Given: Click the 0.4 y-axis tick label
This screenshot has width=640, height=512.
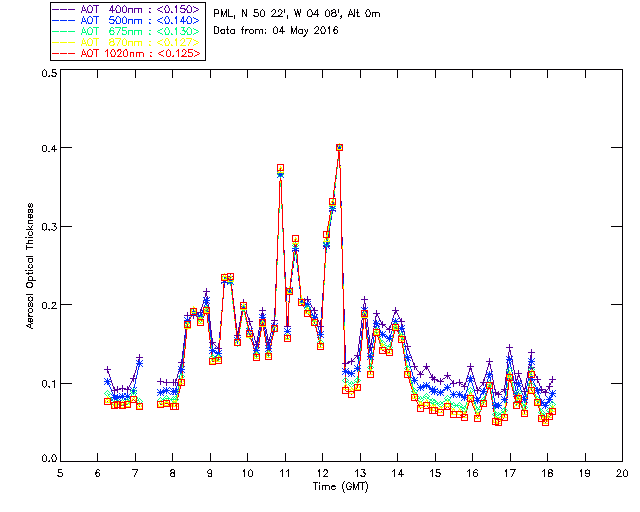Looking at the screenshot, I should point(49,148).
